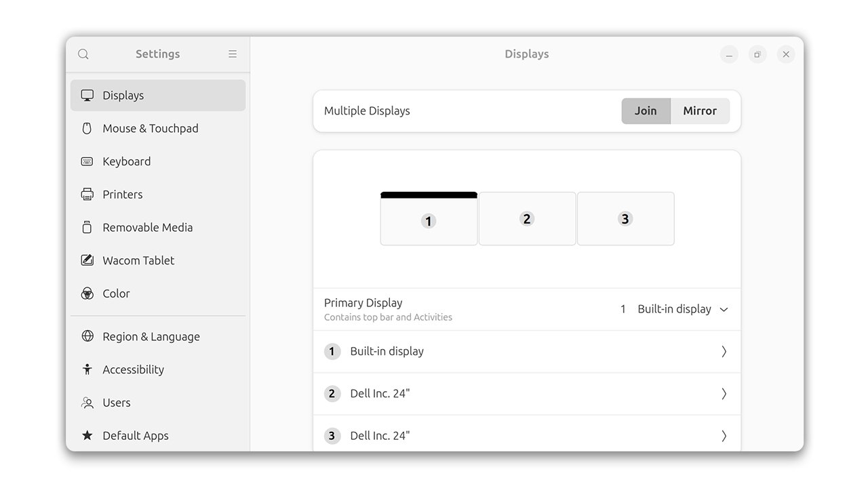Switch Multiple Displays to Mirror mode

click(x=700, y=110)
